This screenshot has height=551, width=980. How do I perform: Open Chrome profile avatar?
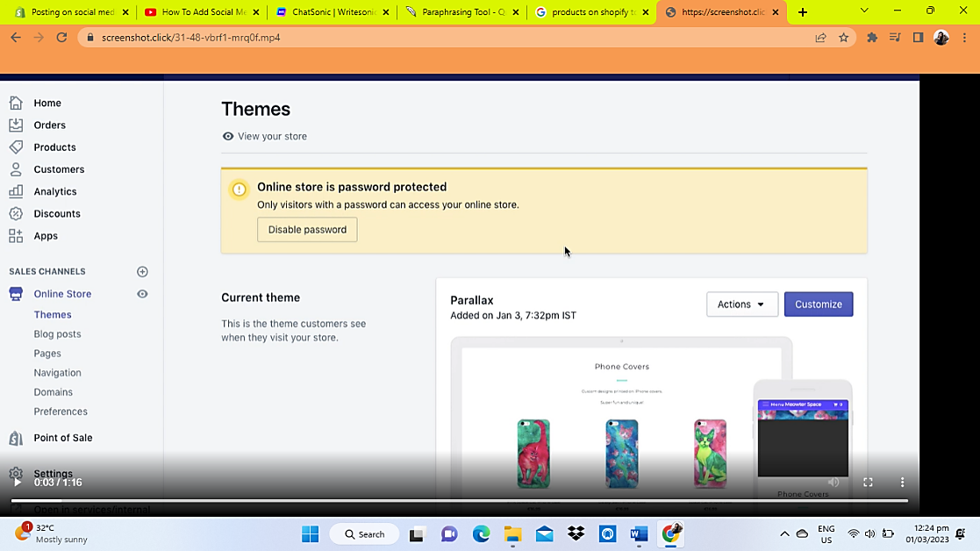[941, 38]
